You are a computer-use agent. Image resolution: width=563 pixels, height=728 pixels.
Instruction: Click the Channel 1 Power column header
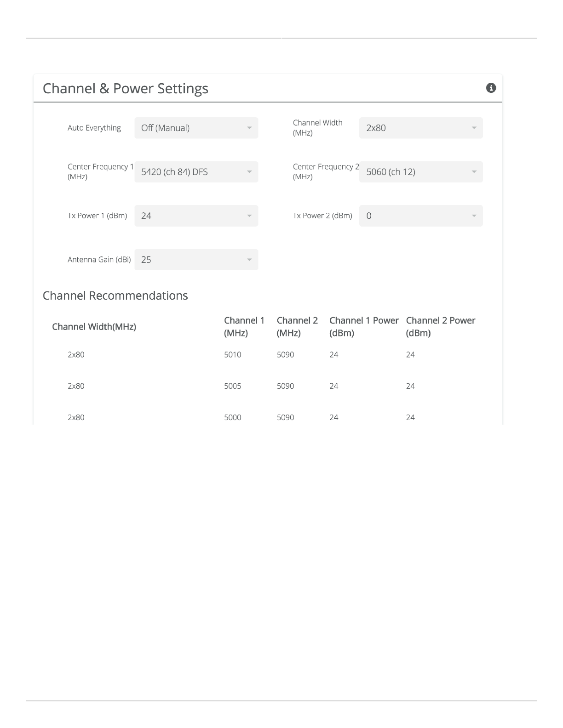[363, 327]
